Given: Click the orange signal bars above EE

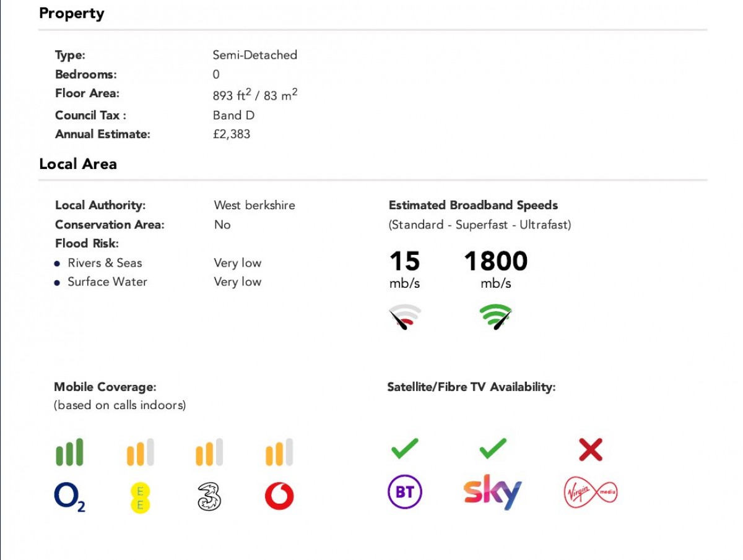Looking at the screenshot, I should coord(140,452).
